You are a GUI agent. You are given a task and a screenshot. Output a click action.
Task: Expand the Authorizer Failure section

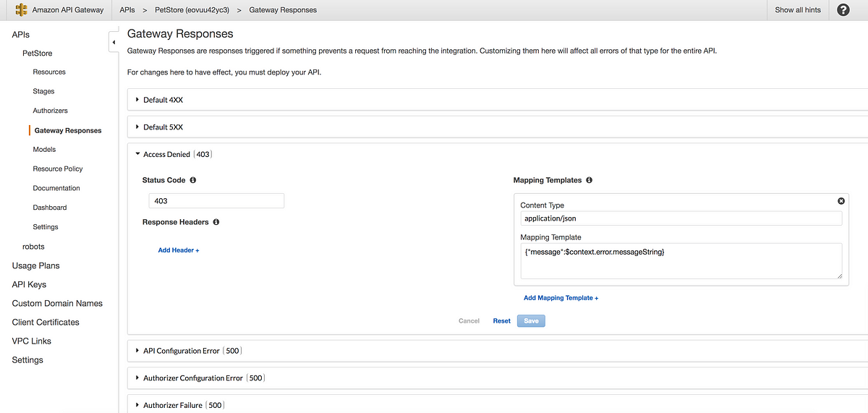tap(498, 405)
